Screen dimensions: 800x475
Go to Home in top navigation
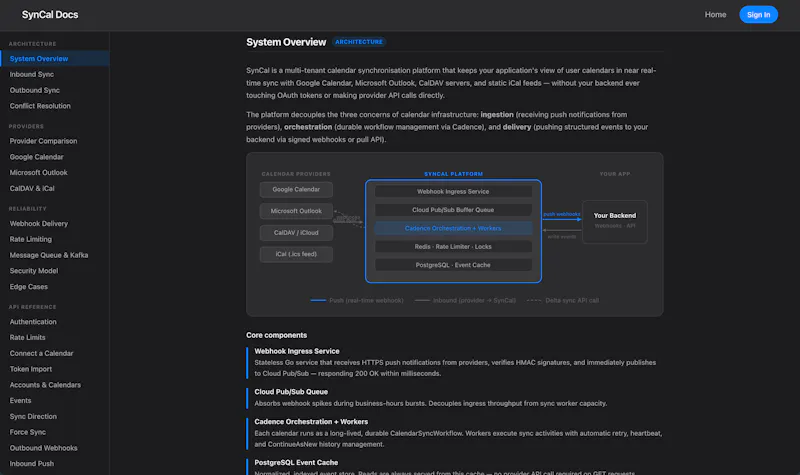pyautogui.click(x=715, y=15)
